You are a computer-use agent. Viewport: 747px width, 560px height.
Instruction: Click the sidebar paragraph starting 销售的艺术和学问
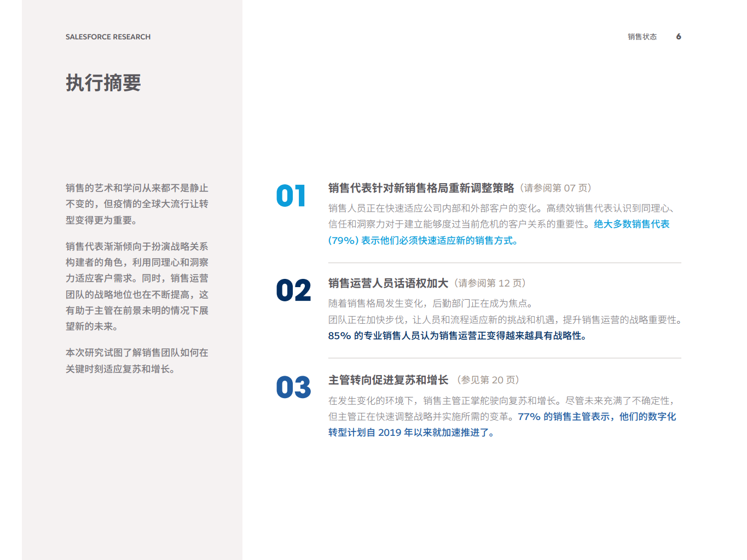(x=137, y=204)
